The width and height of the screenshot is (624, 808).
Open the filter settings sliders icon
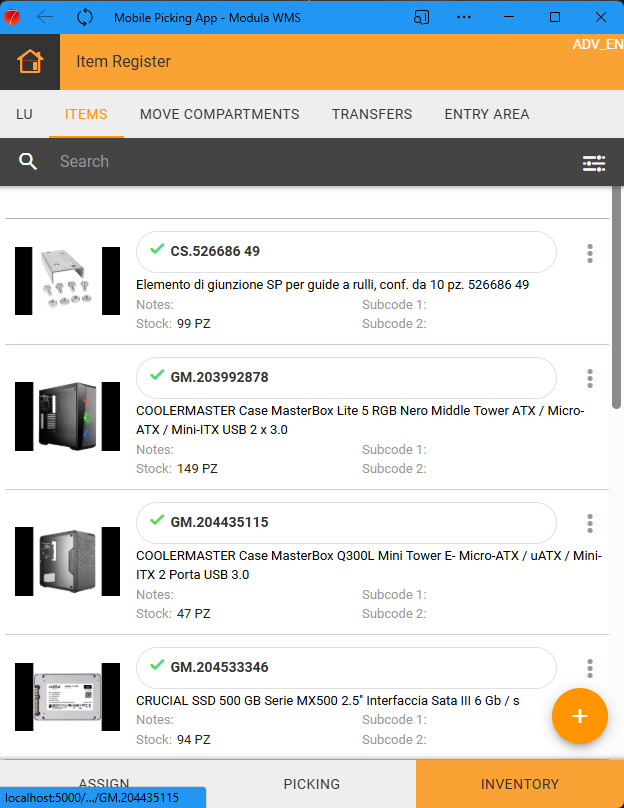(x=594, y=163)
